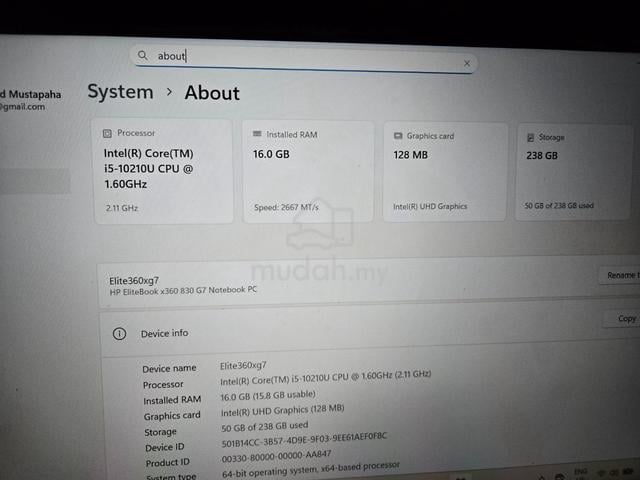Click the 'Device ID' row label

164,447
